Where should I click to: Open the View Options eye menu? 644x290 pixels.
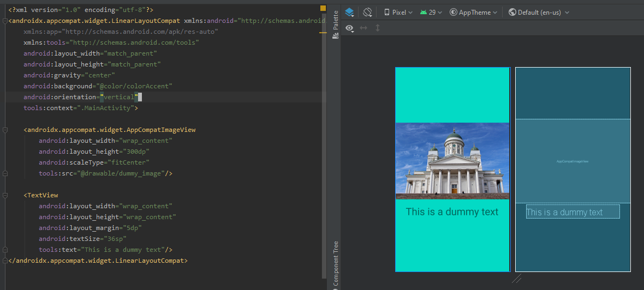point(349,28)
